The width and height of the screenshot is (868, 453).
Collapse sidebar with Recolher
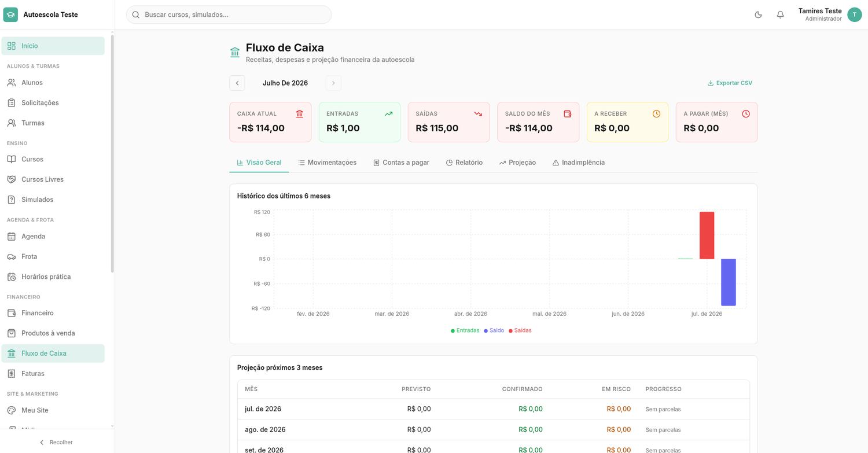click(x=56, y=442)
